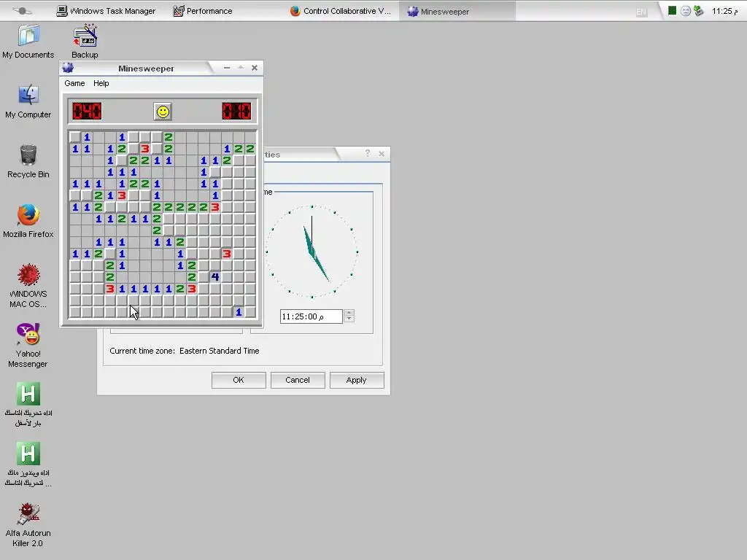The image size is (747, 560).
Task: Click the analog clock face in the dialog
Action: (x=312, y=252)
